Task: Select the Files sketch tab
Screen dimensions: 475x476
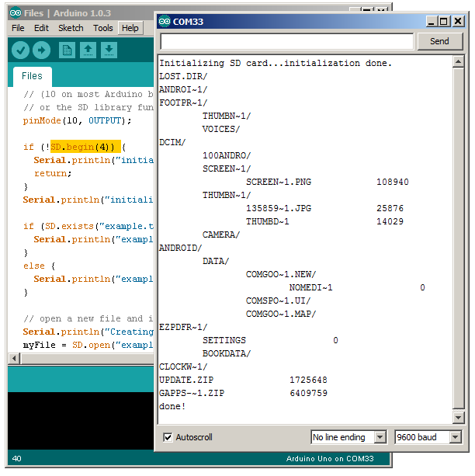Action: [x=32, y=76]
